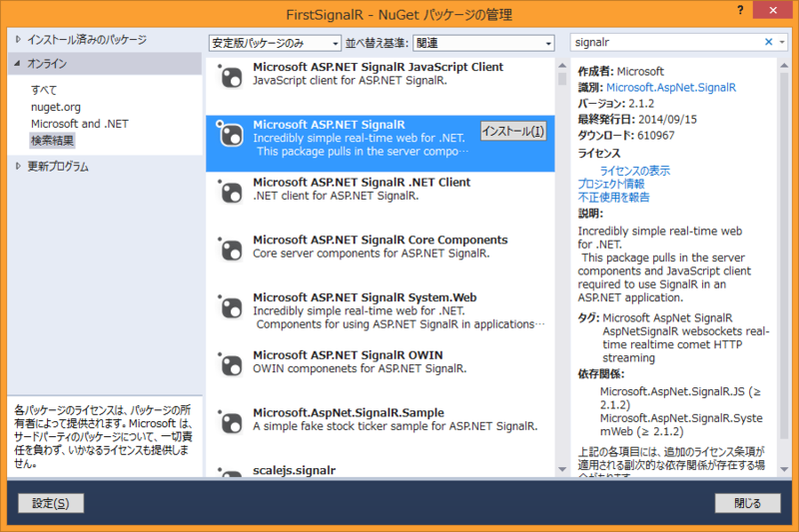Click the SignalR .NET Client package icon
The width and height of the screenshot is (799, 532).
click(231, 192)
